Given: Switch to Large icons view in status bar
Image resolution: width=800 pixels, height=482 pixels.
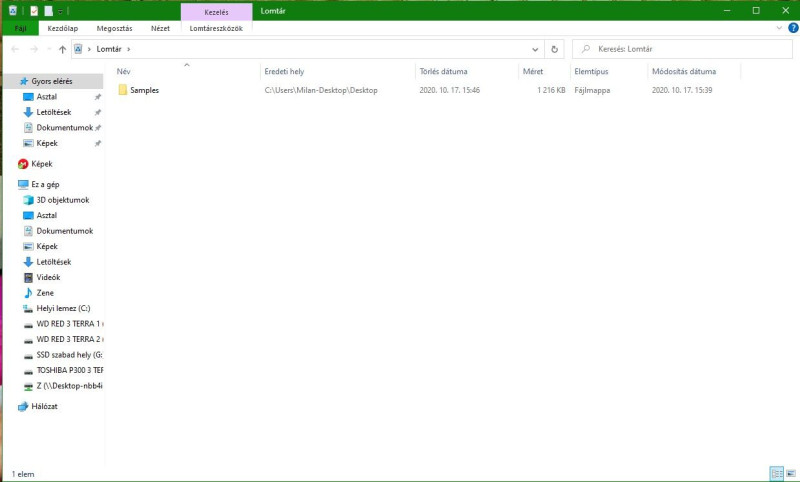Looking at the screenshot, I should [791, 473].
